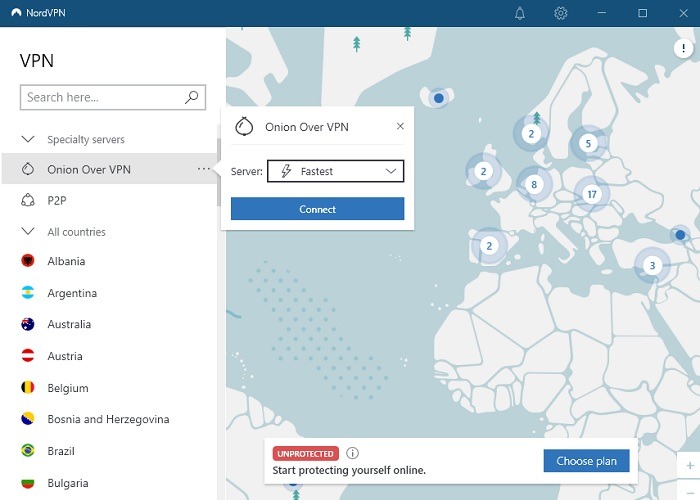The image size is (700, 500).
Task: Click the Choose plan button
Action: (x=587, y=461)
